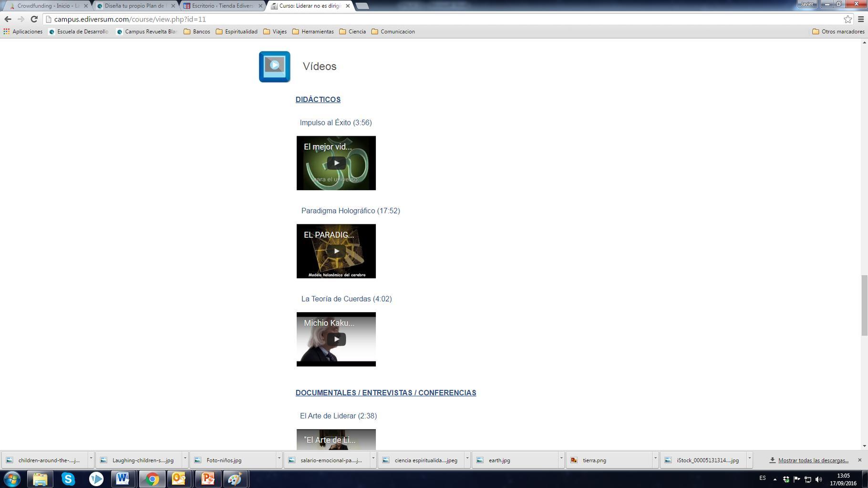Play the Michio Kaku video
The image size is (868, 488).
(336, 339)
